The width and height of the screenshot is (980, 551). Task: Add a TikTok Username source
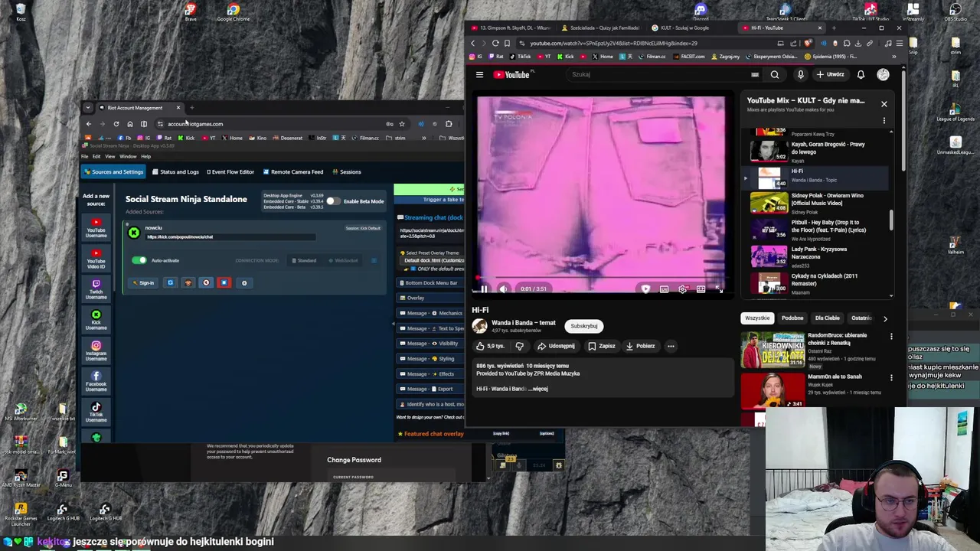coord(96,413)
